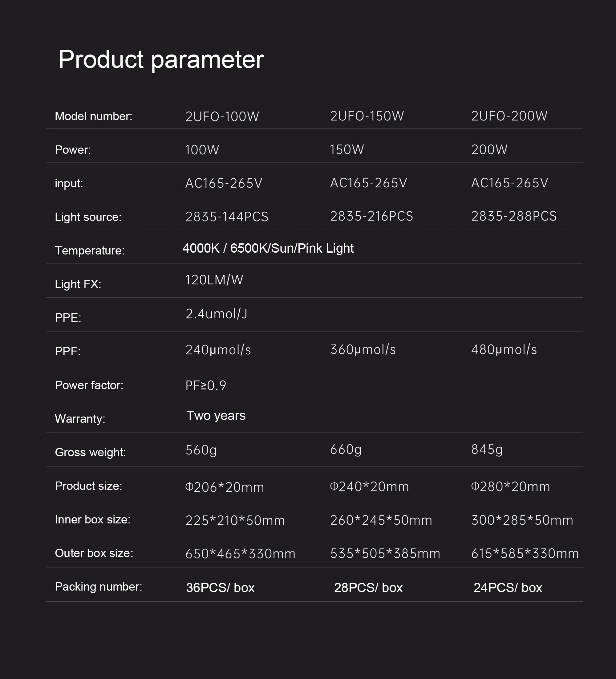Select the 120LM/W light FX value

214,280
